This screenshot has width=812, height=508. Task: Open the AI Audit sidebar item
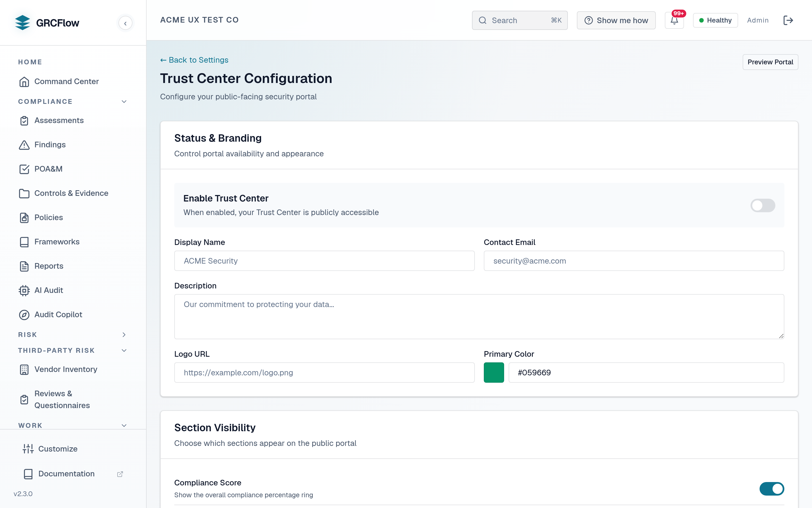[x=73, y=290]
